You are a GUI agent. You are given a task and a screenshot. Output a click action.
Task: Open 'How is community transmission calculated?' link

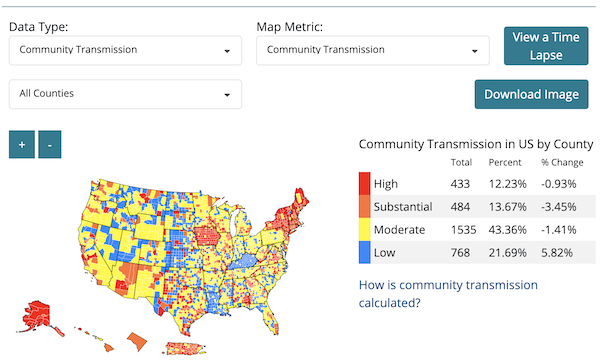[x=448, y=294]
